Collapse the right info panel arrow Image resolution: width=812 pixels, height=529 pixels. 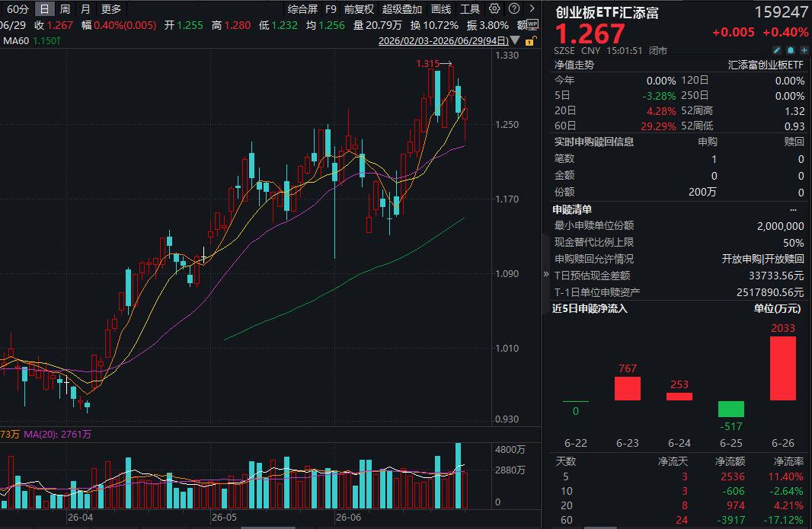(x=546, y=274)
